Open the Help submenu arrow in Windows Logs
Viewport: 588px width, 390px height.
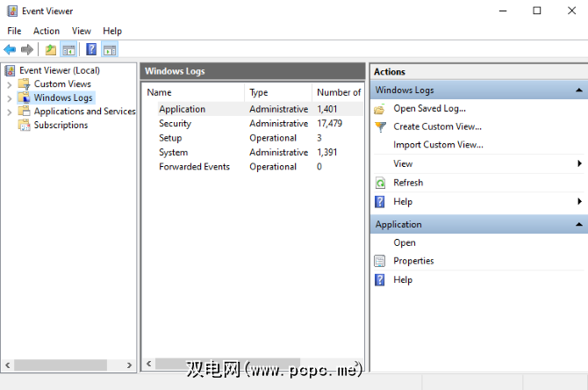[579, 201]
